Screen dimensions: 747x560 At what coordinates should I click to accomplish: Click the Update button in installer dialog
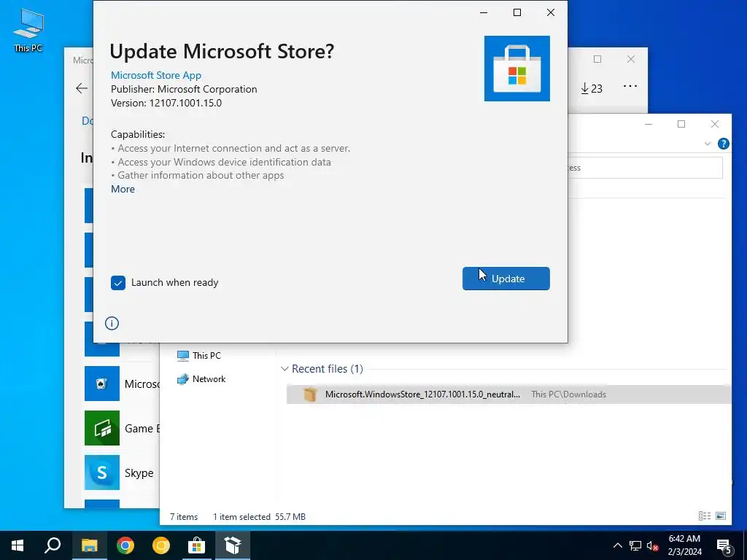pos(506,279)
